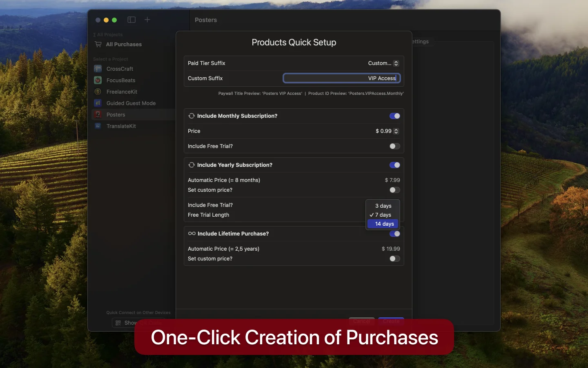This screenshot has width=588, height=368.
Task: Click the plus icon to add project
Action: (x=147, y=20)
